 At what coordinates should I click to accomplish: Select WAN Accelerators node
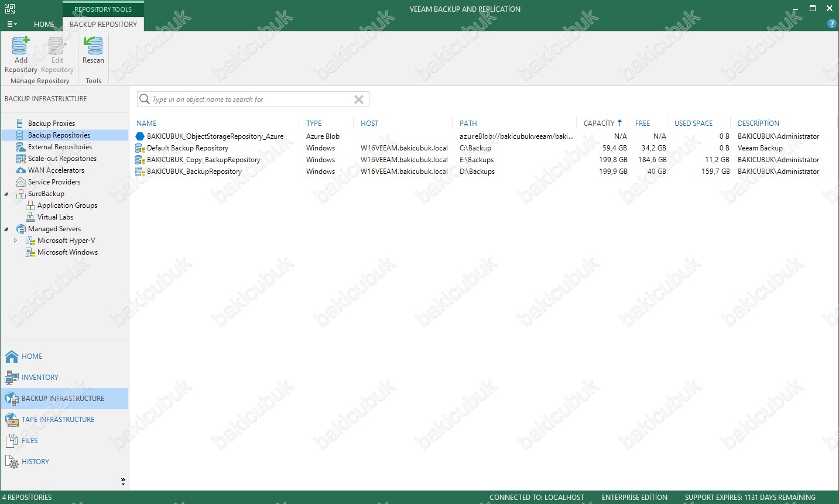tap(56, 170)
